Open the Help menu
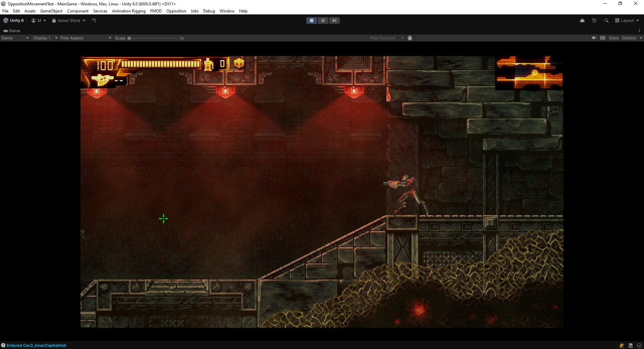Image resolution: width=644 pixels, height=349 pixels. [x=243, y=11]
